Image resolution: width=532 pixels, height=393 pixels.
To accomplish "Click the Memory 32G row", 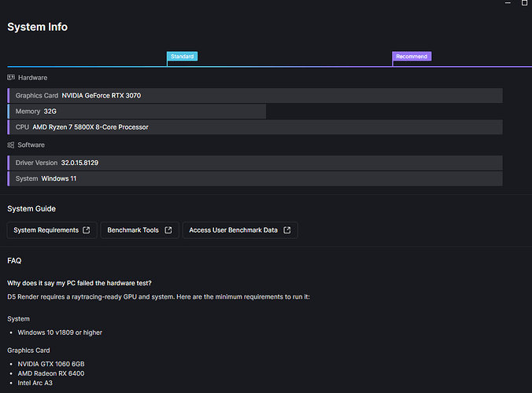I will (136, 111).
